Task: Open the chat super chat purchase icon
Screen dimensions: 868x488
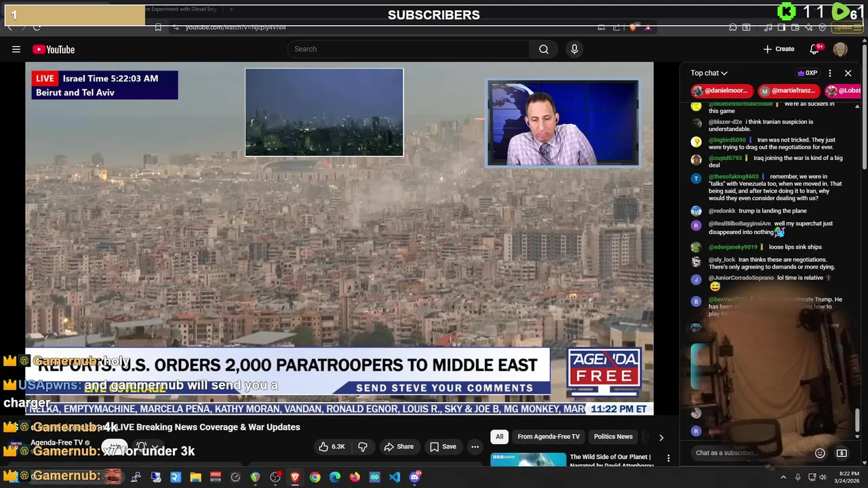Action: point(842,453)
